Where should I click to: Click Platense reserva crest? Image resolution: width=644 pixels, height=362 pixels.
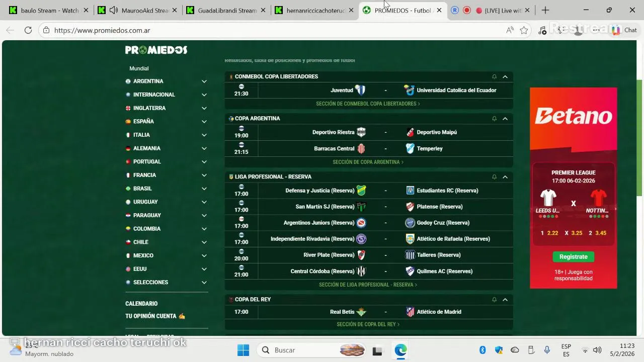(x=410, y=207)
